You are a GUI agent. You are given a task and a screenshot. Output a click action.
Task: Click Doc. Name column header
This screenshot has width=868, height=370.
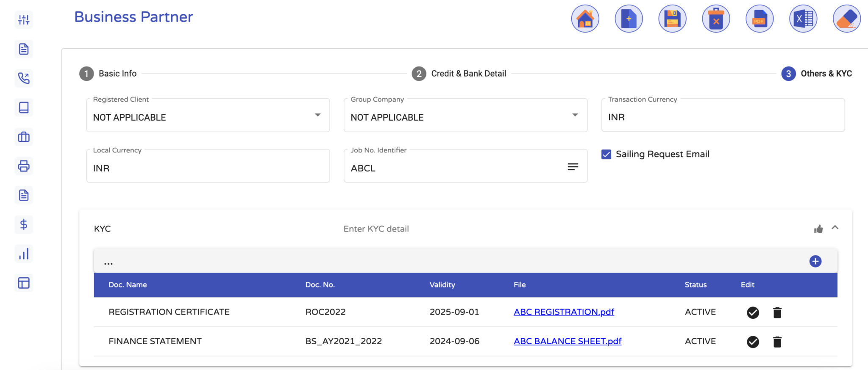(x=128, y=285)
